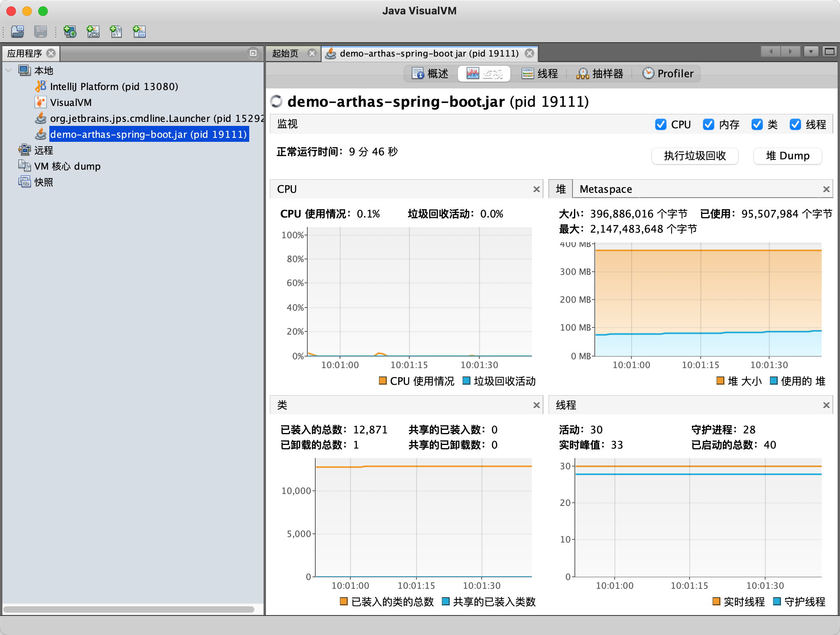Select VisualVM in applications tree
The width and height of the screenshot is (840, 635).
[71, 102]
